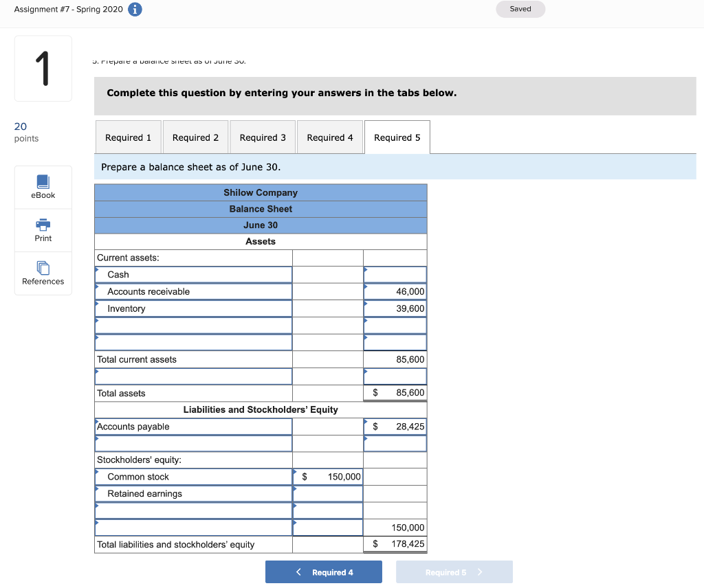704x588 pixels.
Task: Open the Required 3 tab
Action: click(263, 137)
